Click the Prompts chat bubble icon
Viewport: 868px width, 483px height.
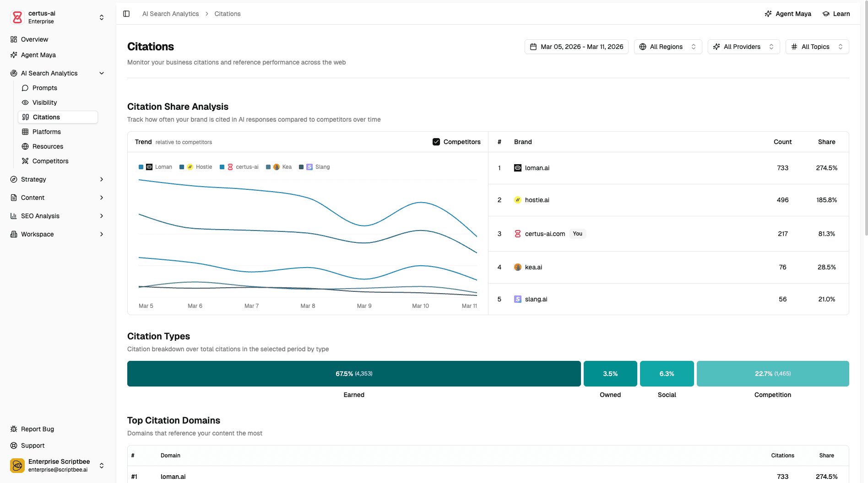click(x=25, y=88)
